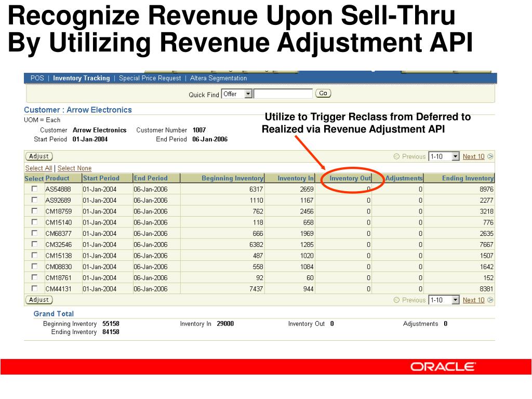The image size is (532, 399).
Task: Click the bottom Next arrow icon
Action: [x=490, y=300]
